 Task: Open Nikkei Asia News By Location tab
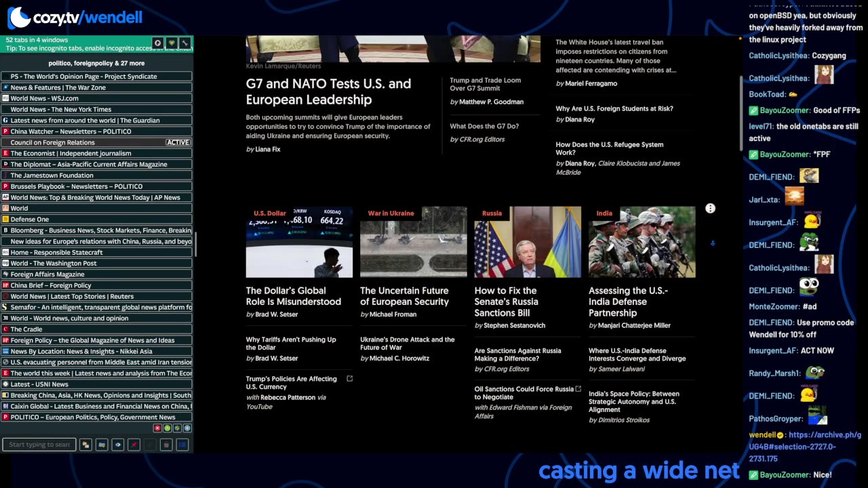96,351
